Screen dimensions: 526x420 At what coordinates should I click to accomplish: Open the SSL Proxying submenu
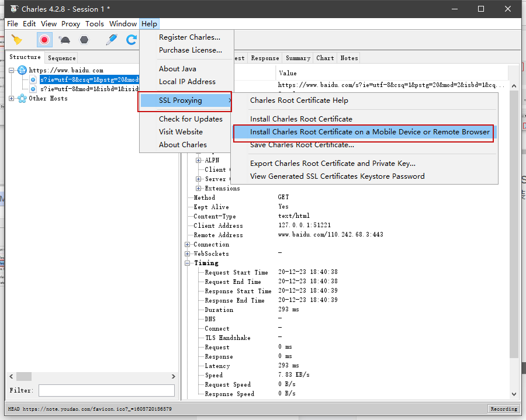(185, 100)
